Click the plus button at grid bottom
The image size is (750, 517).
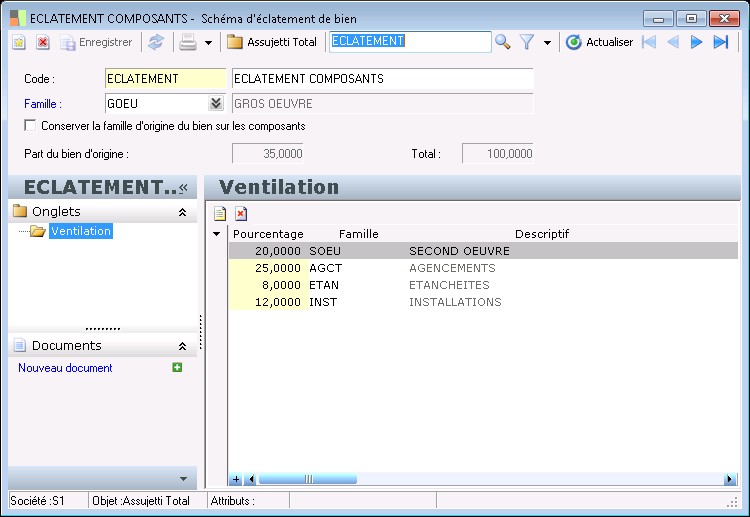click(235, 479)
